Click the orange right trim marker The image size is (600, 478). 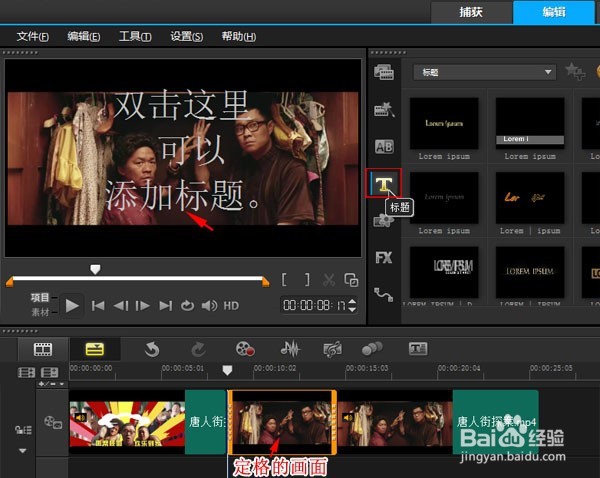(x=265, y=282)
